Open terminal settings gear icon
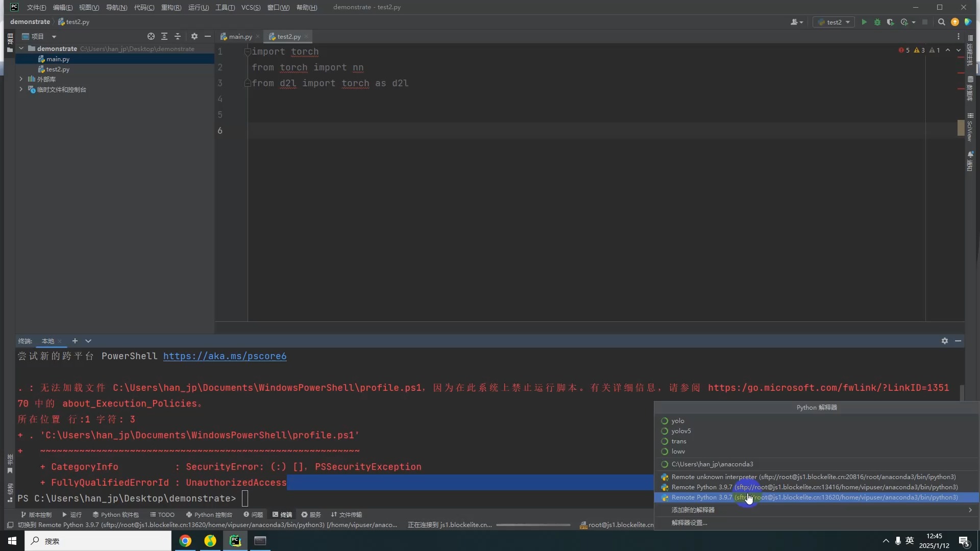980x551 pixels. pos(945,341)
